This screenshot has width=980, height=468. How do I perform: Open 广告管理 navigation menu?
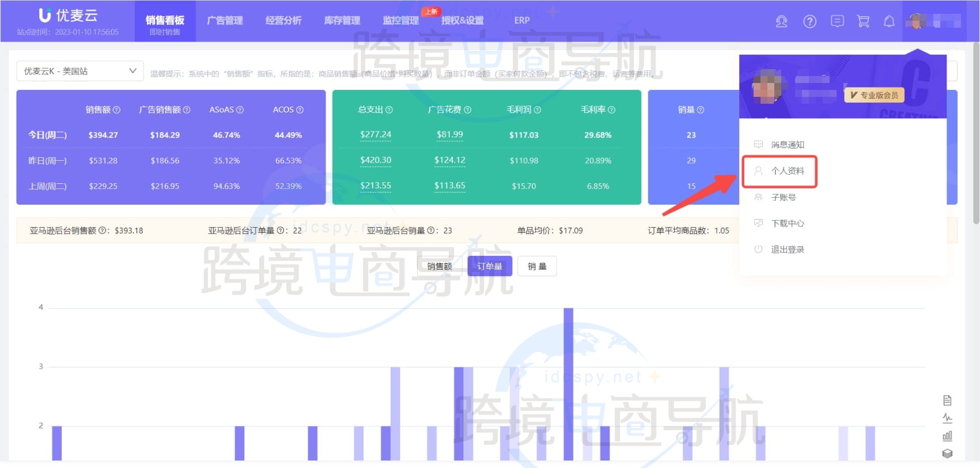(x=225, y=21)
